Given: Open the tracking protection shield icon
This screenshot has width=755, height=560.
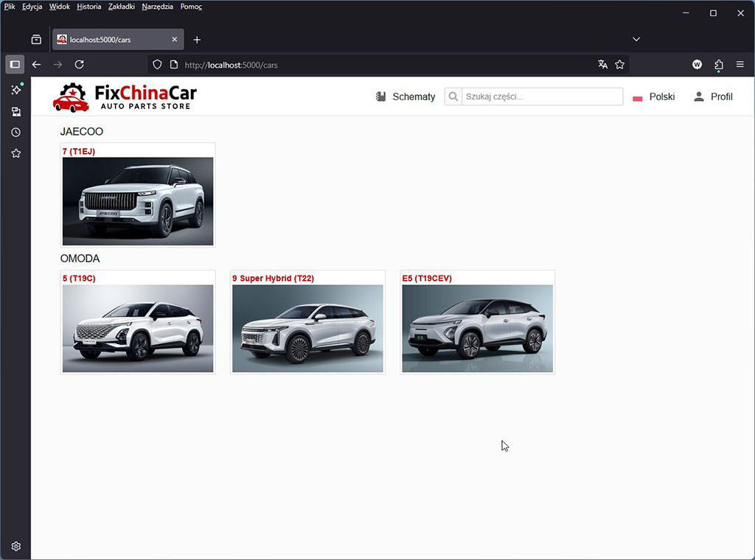Looking at the screenshot, I should click(x=156, y=65).
